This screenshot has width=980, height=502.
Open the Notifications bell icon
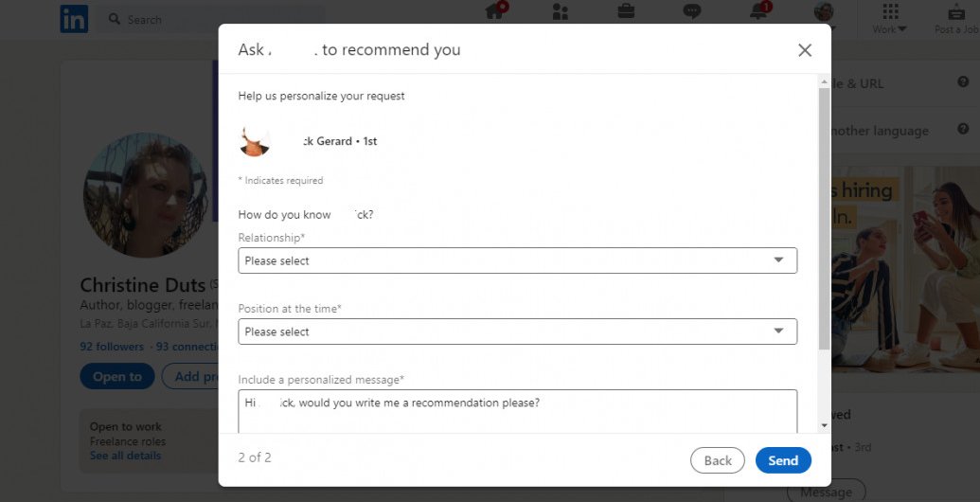pyautogui.click(x=758, y=11)
